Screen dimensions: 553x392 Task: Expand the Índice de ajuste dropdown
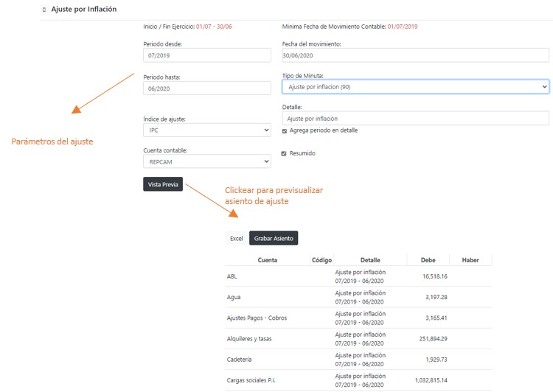pyautogui.click(x=206, y=130)
